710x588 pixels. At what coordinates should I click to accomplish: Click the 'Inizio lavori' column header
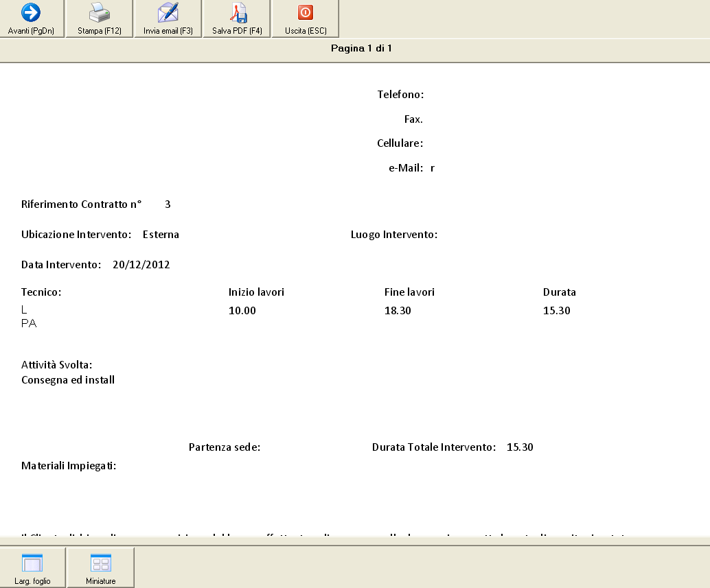tap(256, 292)
